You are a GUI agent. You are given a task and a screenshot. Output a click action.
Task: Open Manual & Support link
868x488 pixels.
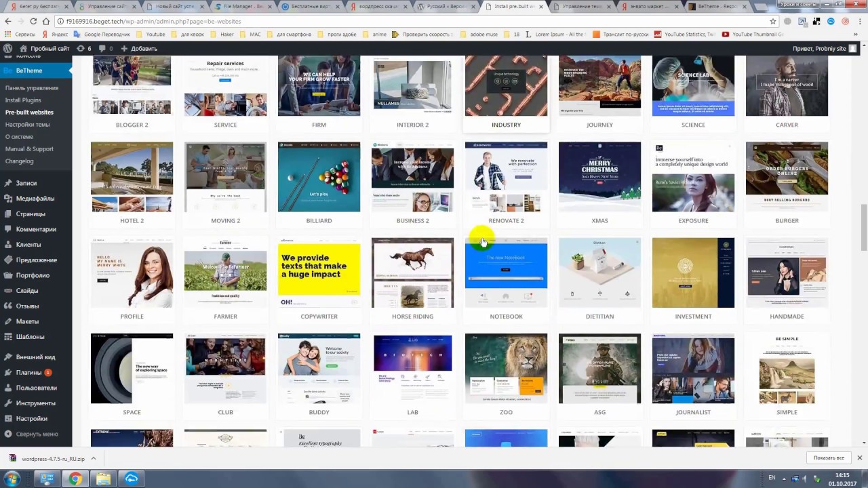click(x=29, y=149)
